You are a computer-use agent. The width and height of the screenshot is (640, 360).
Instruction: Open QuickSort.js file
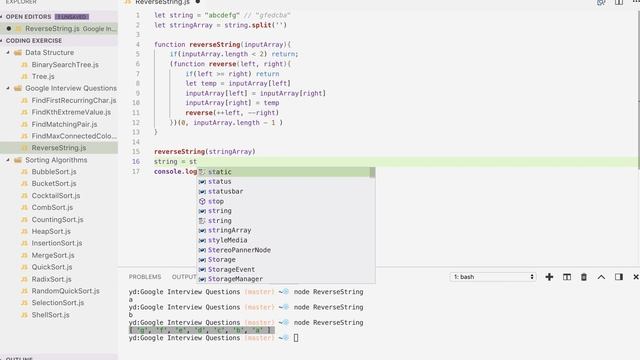tap(52, 267)
